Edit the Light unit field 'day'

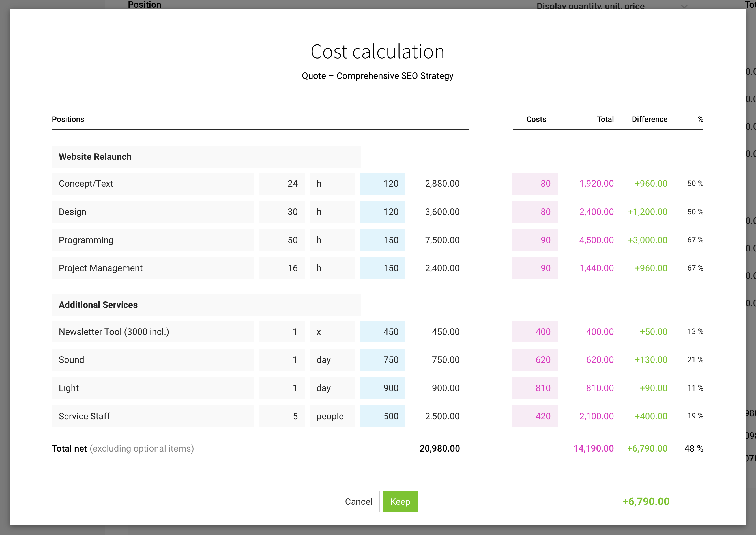pos(332,388)
